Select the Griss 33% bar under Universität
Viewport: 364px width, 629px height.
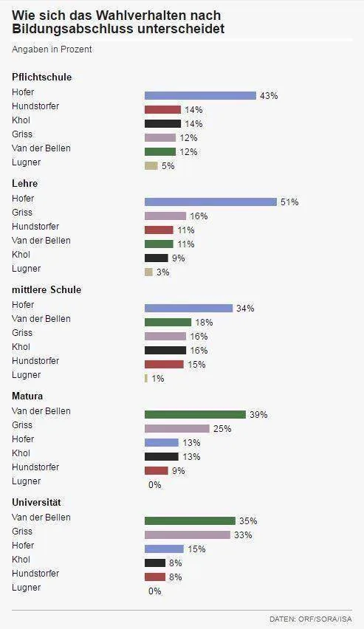pyautogui.click(x=188, y=535)
